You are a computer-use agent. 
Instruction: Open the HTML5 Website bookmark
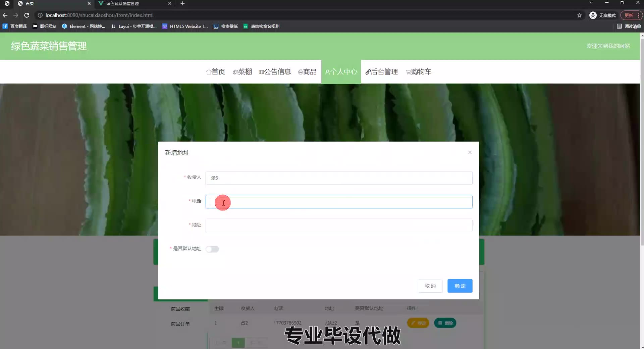pyautogui.click(x=185, y=26)
